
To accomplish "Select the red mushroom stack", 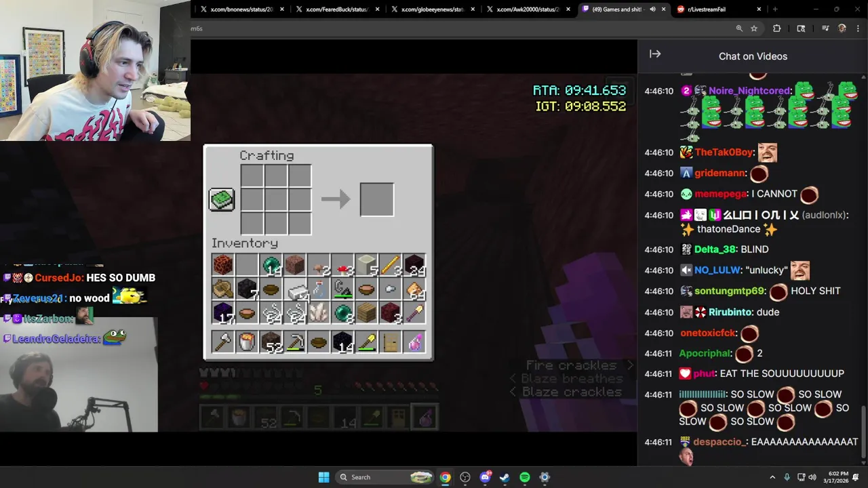I will coord(342,264).
